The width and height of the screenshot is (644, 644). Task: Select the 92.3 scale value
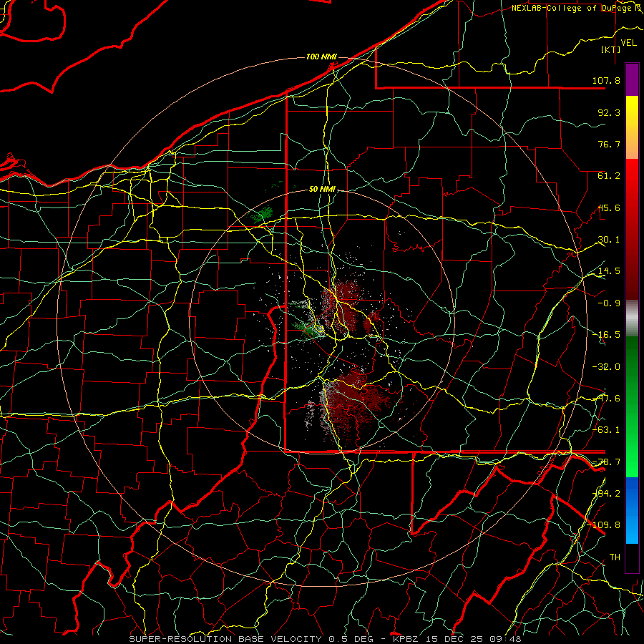pos(609,112)
